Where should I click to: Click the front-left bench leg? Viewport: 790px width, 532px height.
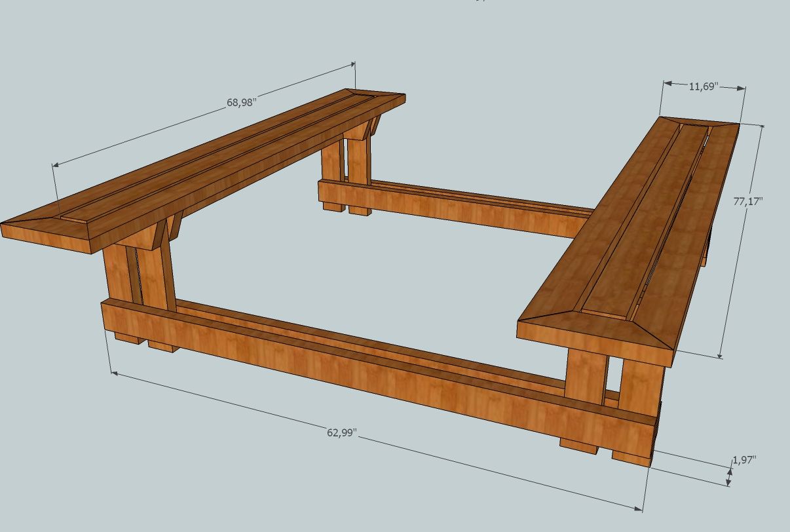coord(131,282)
